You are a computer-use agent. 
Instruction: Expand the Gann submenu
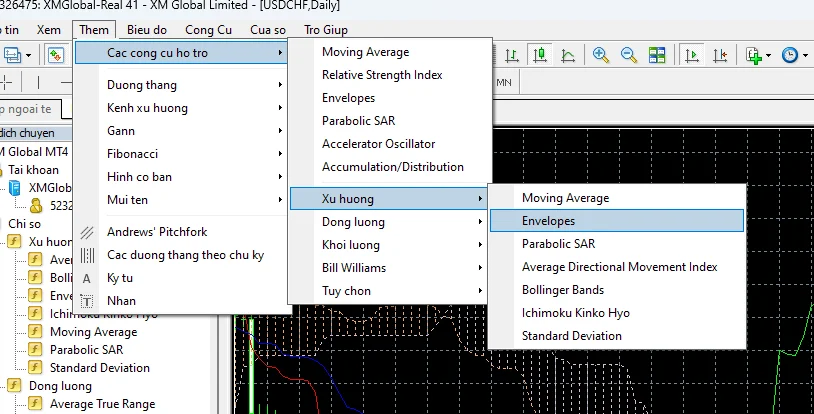click(x=181, y=131)
